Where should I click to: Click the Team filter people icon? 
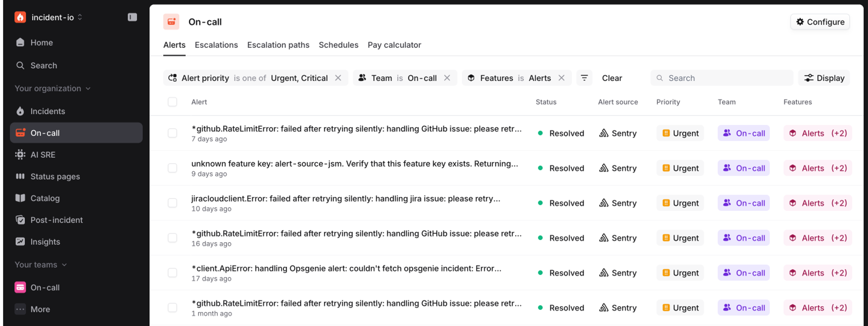(x=362, y=78)
